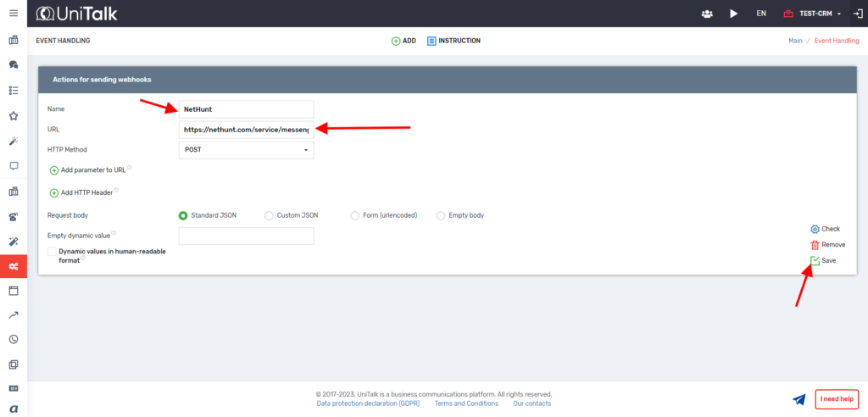Click the ADD menu item
The image size is (868, 417).
point(403,41)
